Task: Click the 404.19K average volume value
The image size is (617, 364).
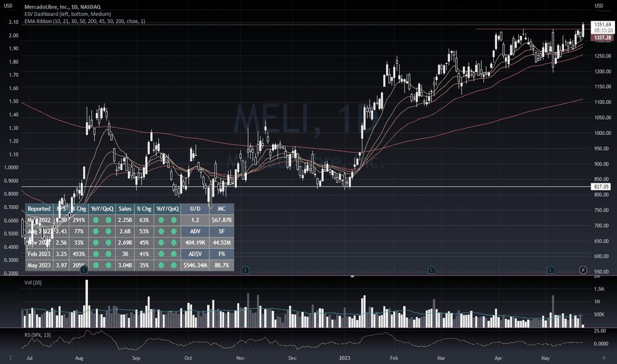Action: click(x=195, y=243)
